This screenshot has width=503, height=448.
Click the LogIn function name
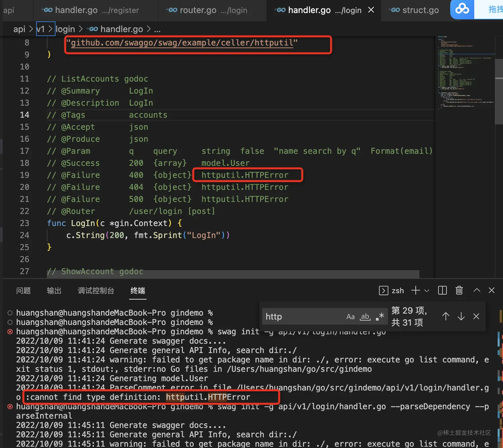(83, 223)
